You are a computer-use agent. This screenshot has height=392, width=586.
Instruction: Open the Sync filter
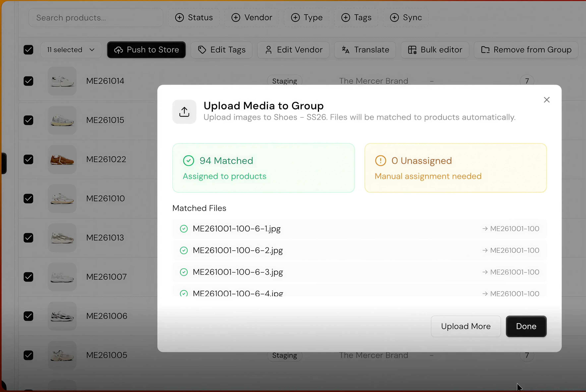406,18
